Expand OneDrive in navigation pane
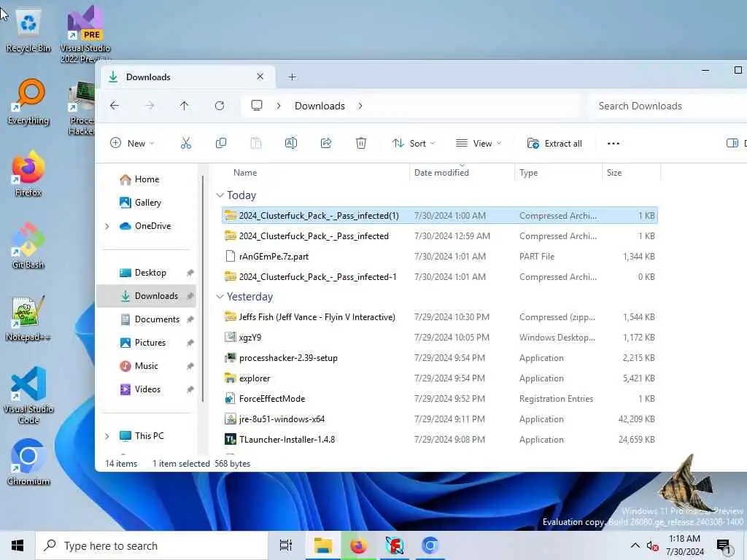 tap(107, 226)
